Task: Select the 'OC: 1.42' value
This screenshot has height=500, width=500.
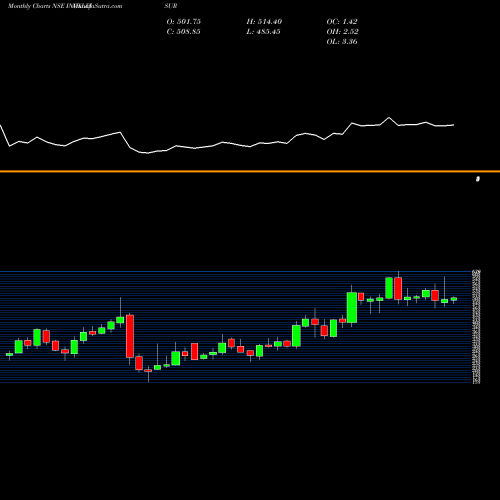Action: pos(342,21)
